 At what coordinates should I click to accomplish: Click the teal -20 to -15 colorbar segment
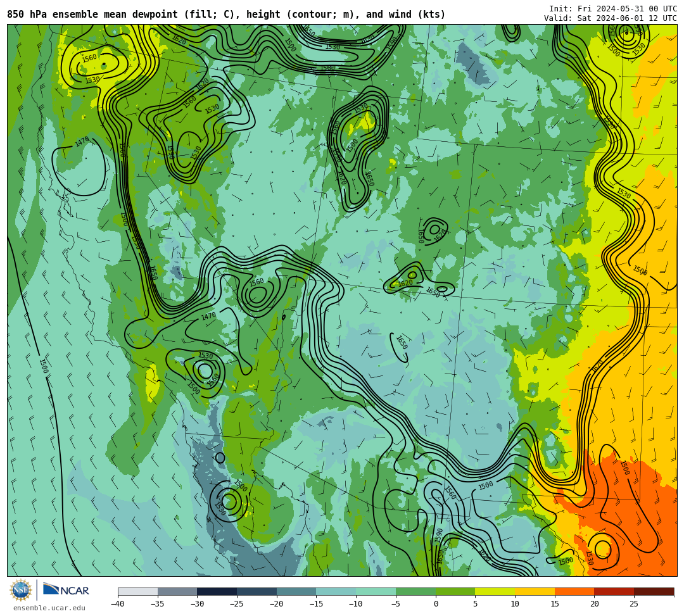pos(296,591)
